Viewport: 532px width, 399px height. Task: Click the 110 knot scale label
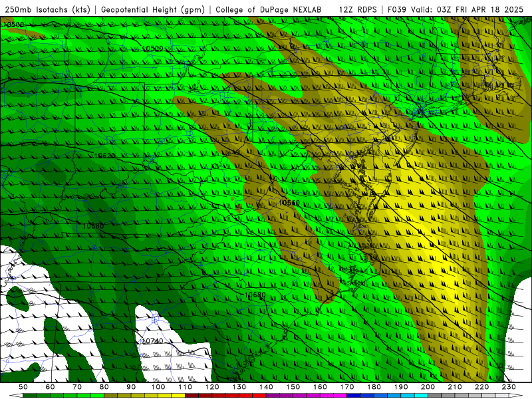pyautogui.click(x=186, y=387)
